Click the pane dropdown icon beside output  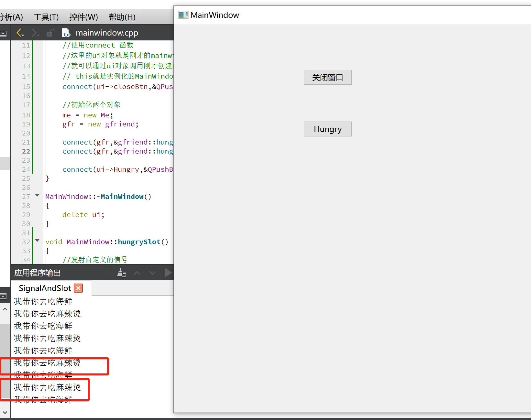pos(3,296)
